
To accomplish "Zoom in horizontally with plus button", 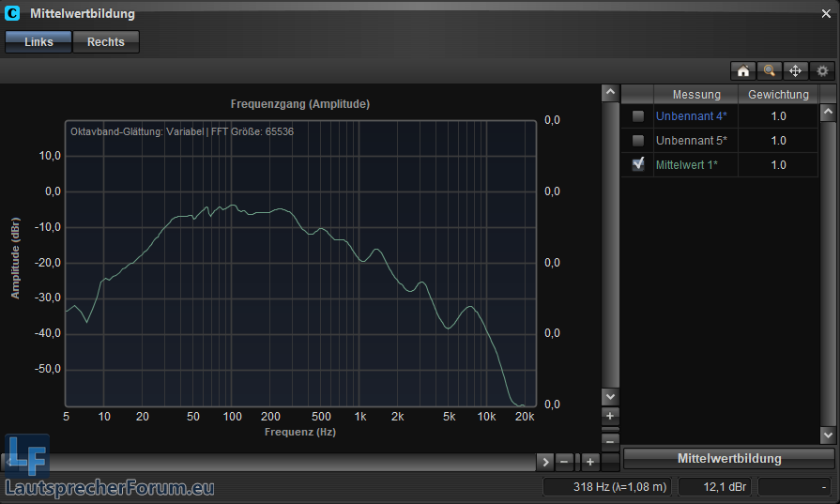I will pyautogui.click(x=589, y=462).
